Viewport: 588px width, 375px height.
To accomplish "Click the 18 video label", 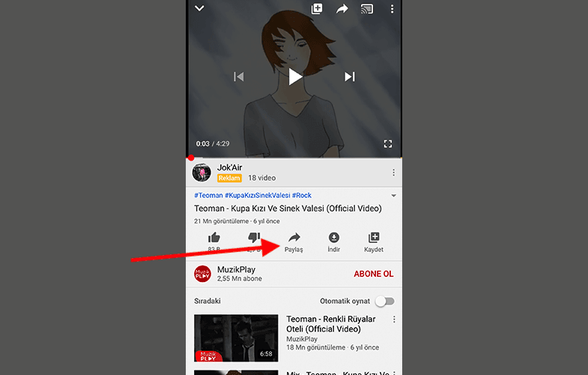I will tap(261, 178).
